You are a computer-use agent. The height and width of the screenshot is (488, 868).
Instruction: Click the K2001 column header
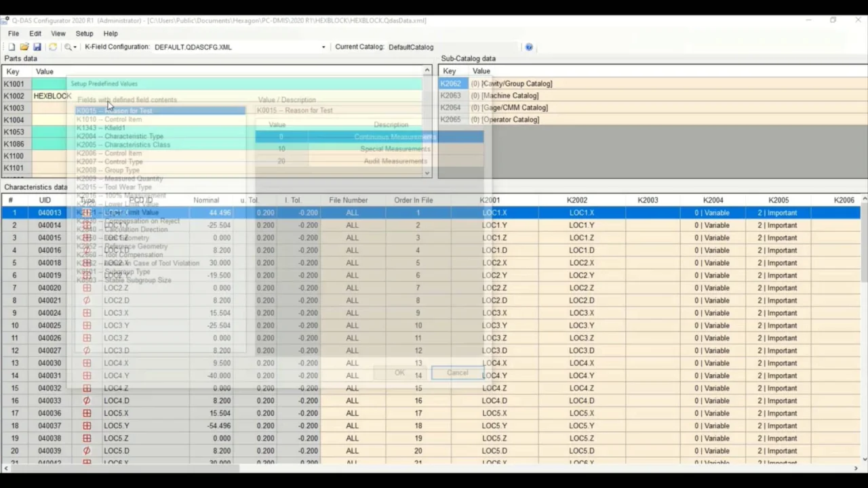click(490, 200)
